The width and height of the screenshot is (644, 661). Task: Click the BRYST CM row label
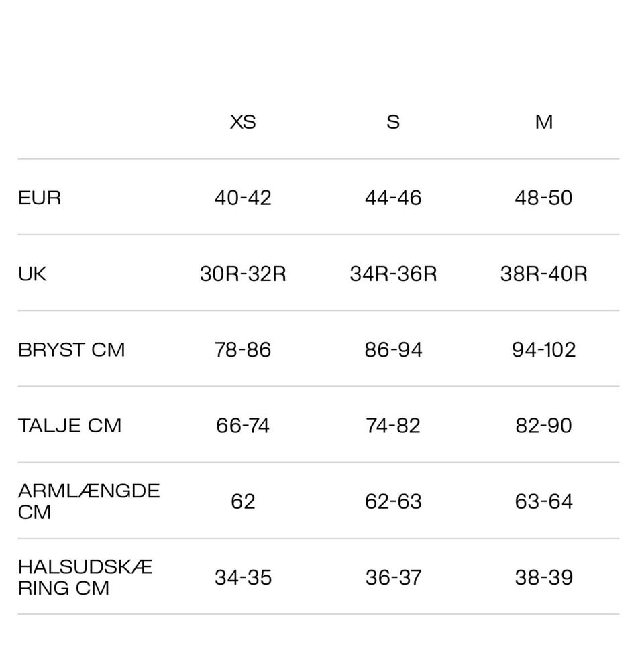(x=71, y=350)
